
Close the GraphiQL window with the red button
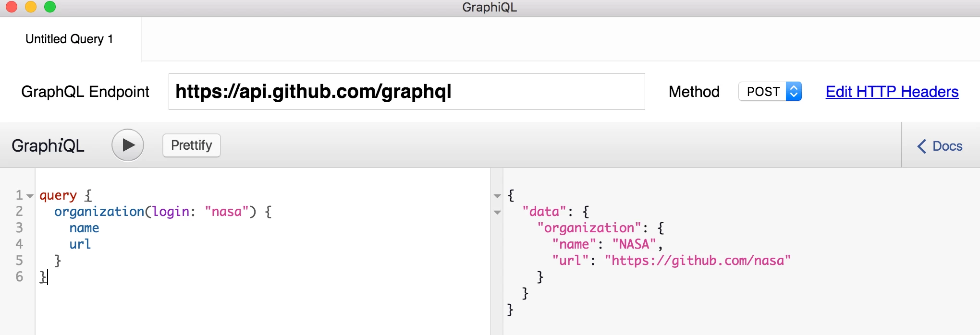[12, 7]
